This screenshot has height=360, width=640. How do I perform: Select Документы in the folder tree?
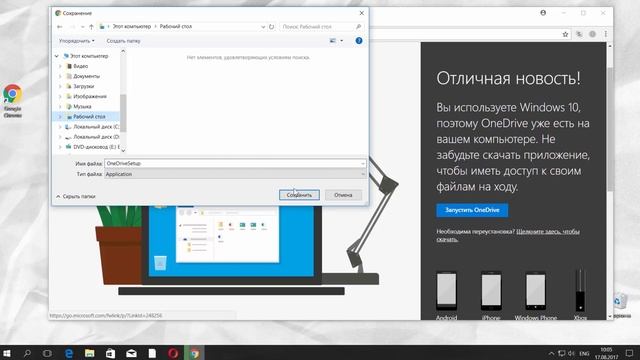coord(86,76)
